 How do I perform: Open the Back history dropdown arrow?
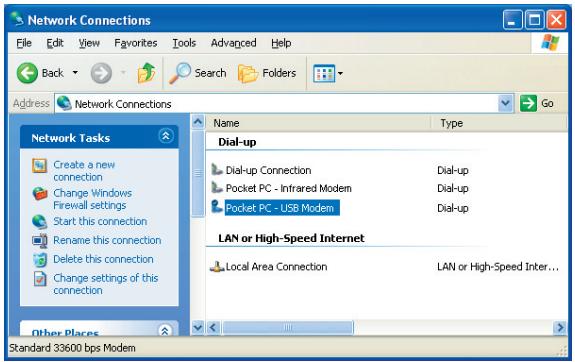tap(75, 73)
